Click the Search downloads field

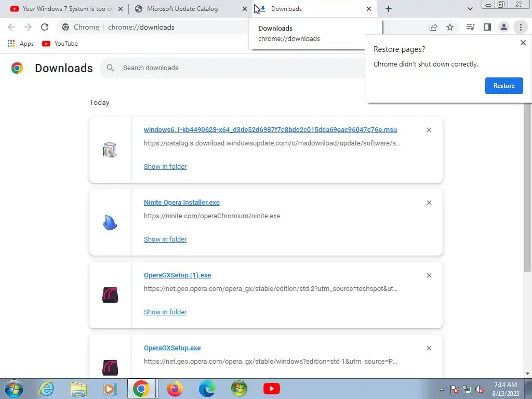pos(237,68)
